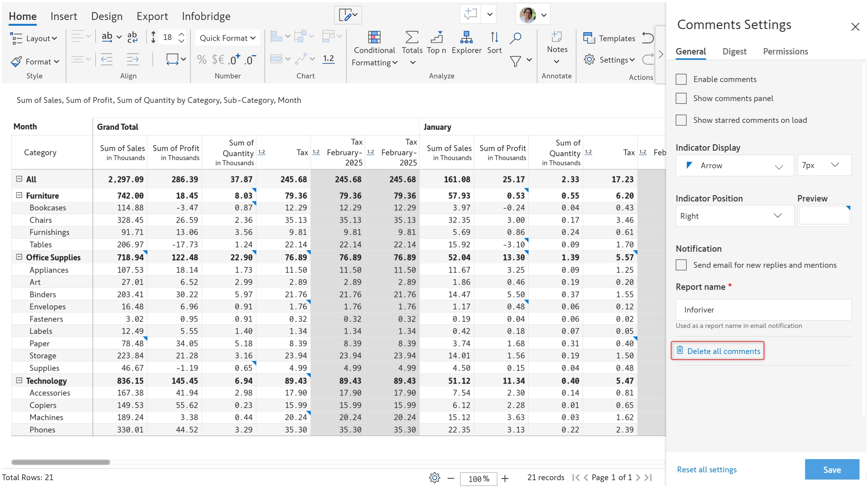The width and height of the screenshot is (868, 488).
Task: Click the Reset all settings link
Action: 706,470
